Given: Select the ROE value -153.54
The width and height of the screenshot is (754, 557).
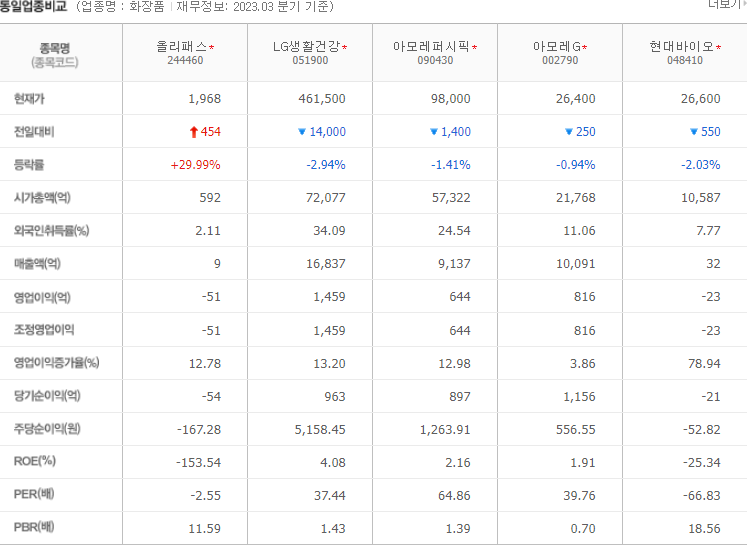Looking at the screenshot, I should [x=199, y=463].
